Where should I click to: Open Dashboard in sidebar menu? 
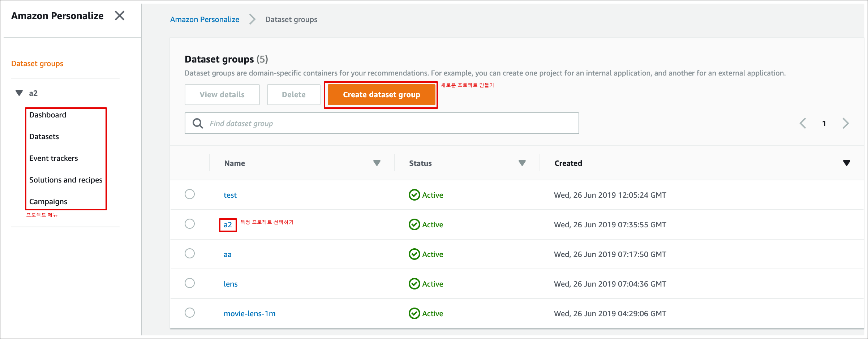(48, 115)
